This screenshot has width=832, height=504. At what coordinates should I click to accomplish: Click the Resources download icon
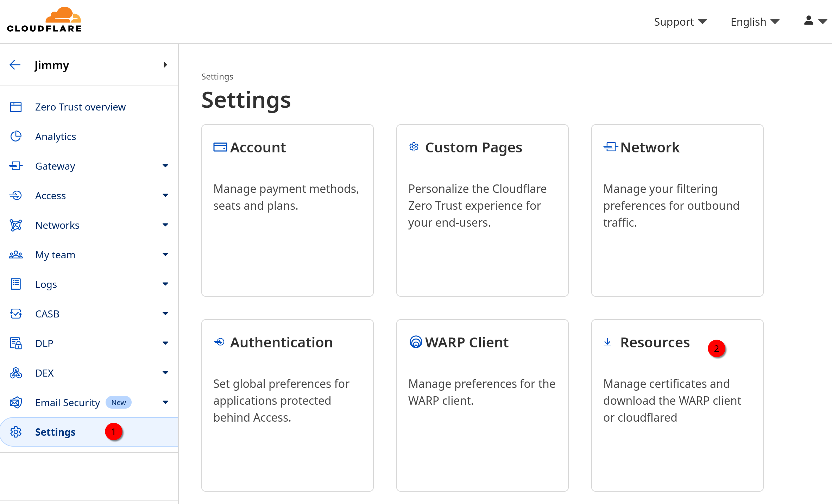click(x=607, y=342)
